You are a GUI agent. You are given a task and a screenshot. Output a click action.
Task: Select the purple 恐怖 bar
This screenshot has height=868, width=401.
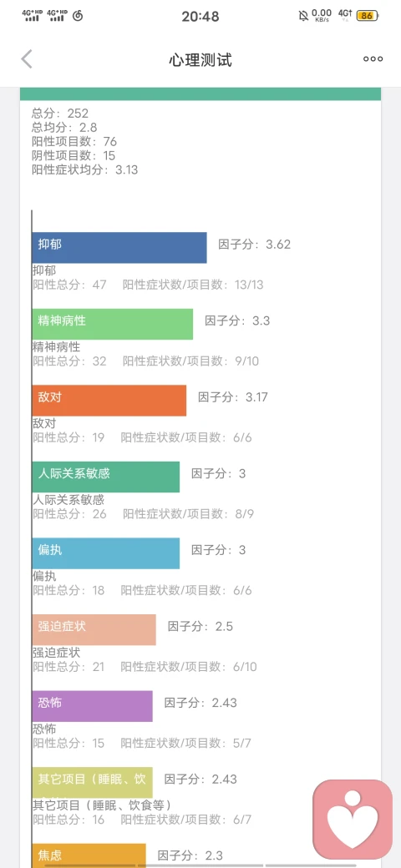(x=92, y=706)
